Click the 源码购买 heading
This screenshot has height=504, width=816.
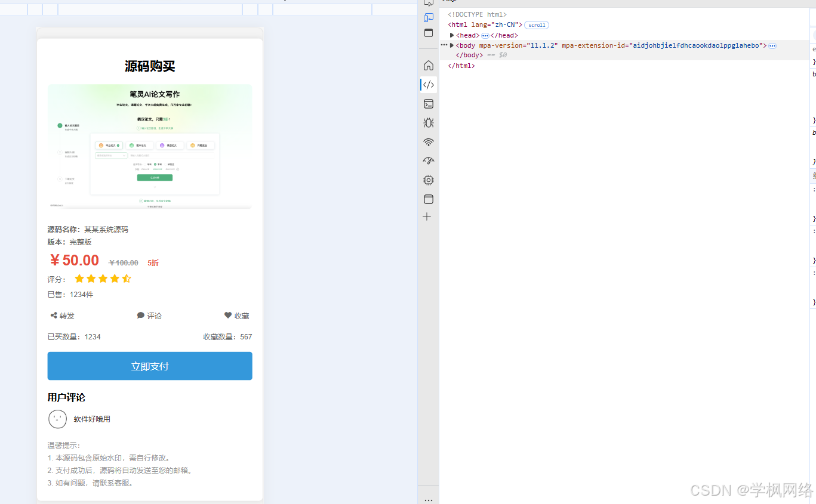150,66
